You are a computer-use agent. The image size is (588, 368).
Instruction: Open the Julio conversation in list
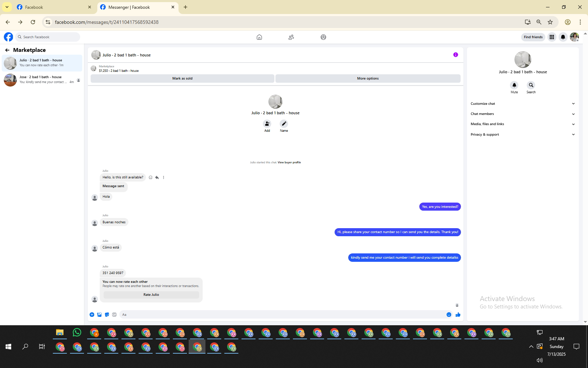pyautogui.click(x=42, y=63)
